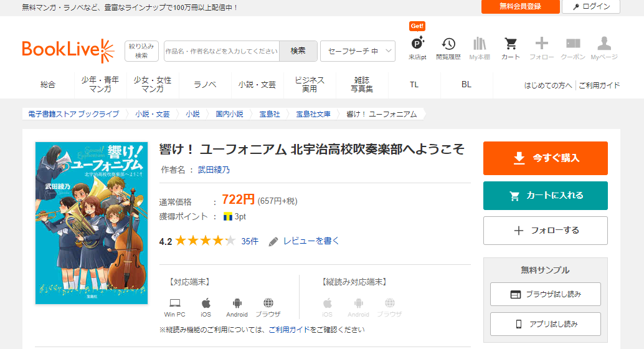Select the ラノベ tab

tap(205, 85)
